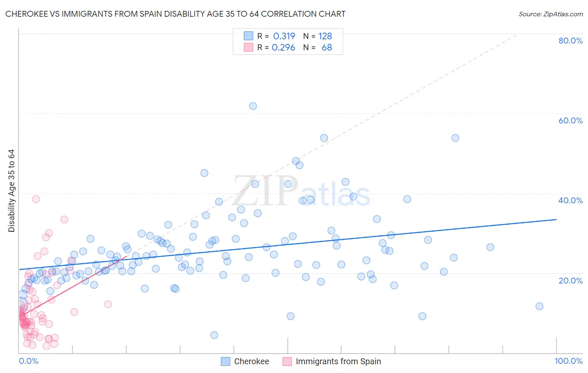Click the chart title text

[175, 14]
